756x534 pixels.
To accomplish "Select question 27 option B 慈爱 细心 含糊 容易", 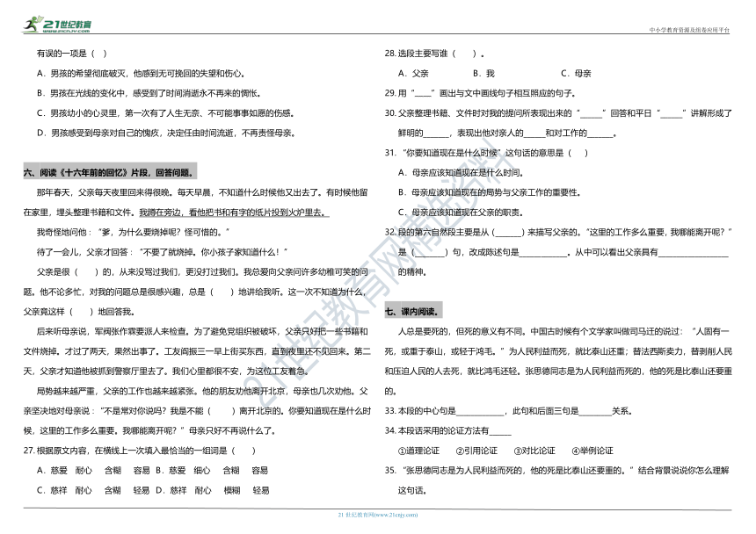I will coord(212,471).
